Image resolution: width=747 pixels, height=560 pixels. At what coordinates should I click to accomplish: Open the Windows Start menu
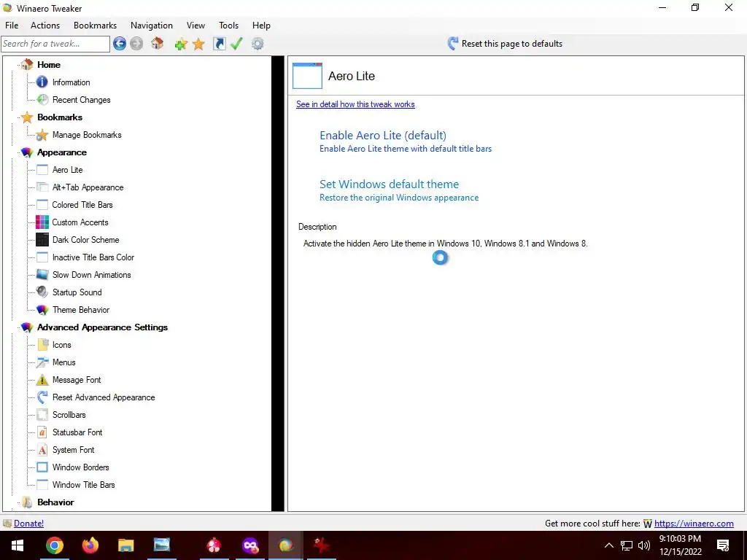[x=18, y=545]
